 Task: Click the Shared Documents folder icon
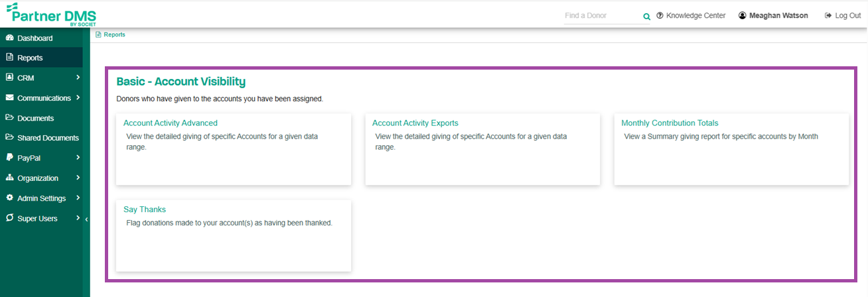pyautogui.click(x=9, y=138)
